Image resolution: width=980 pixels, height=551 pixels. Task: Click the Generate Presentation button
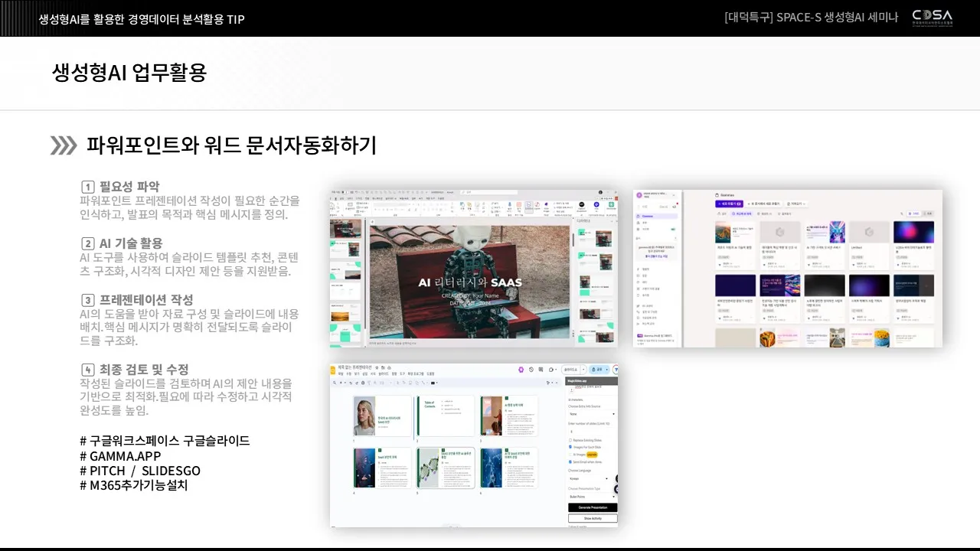tap(592, 507)
